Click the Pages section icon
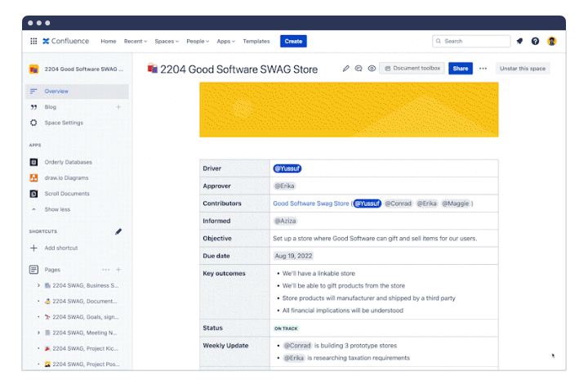This screenshot has width=588, height=385. click(33, 270)
